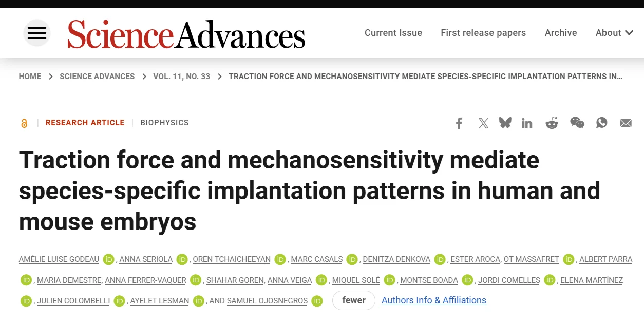Open Current Issue menu item
The height and width of the screenshot is (324, 644).
click(x=393, y=33)
